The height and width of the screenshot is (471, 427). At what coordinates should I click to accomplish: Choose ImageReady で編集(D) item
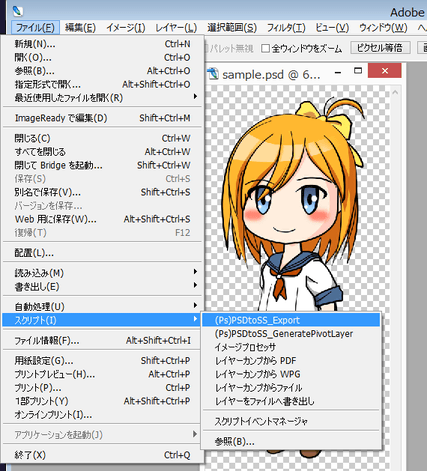(x=102, y=118)
